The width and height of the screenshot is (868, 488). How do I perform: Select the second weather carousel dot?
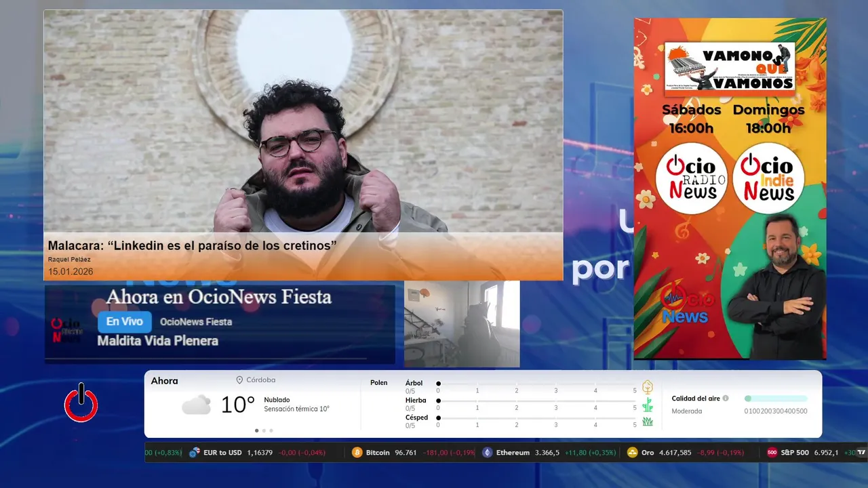coord(264,430)
